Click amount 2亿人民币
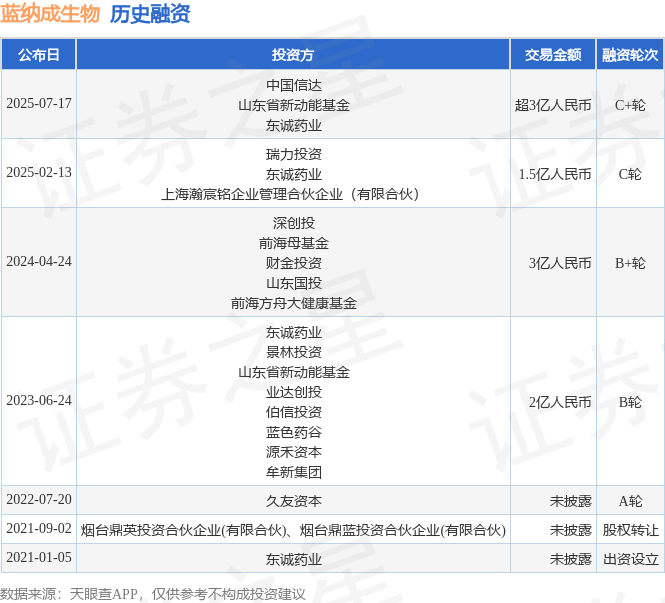This screenshot has width=665, height=603. 560,402
